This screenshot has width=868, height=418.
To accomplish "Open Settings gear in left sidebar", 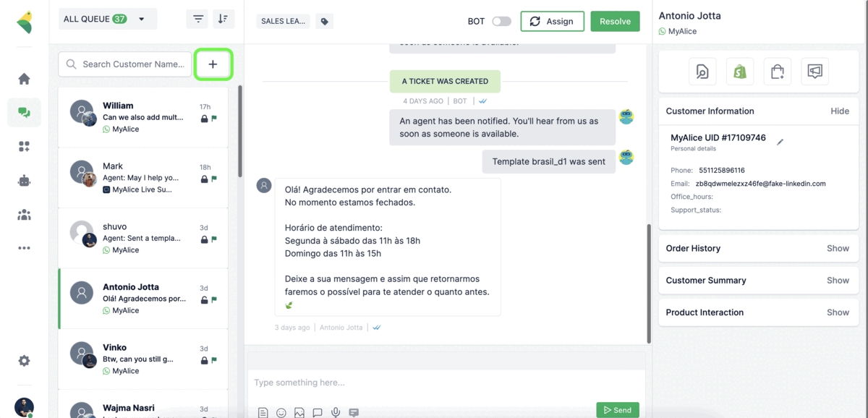I will click(24, 361).
